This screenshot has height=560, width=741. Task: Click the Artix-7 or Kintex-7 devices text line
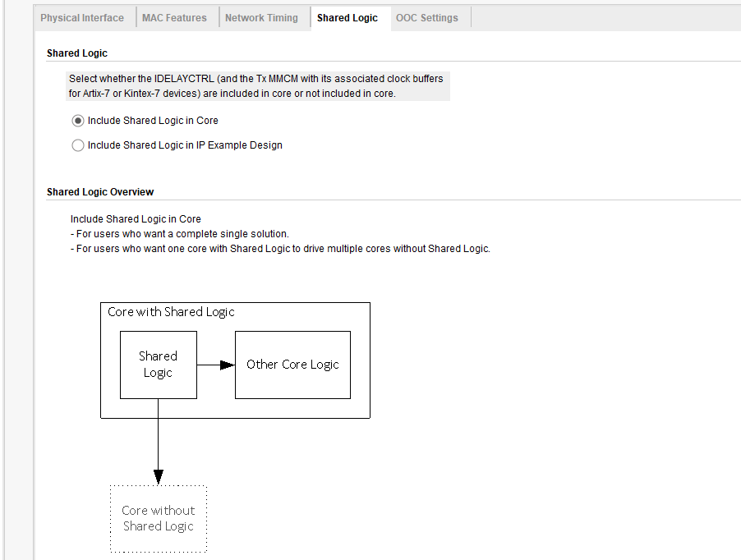click(232, 94)
